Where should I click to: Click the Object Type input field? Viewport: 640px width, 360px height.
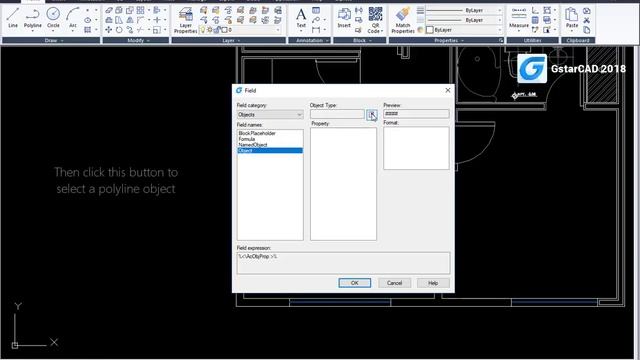click(x=337, y=115)
